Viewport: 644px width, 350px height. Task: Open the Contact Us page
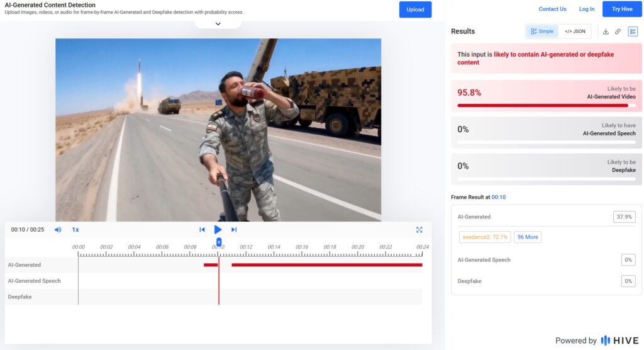(552, 9)
